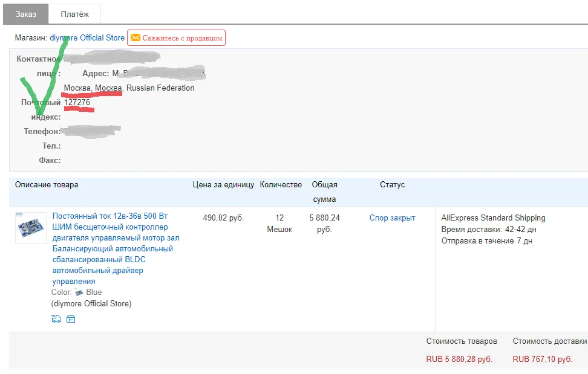Click the store name below the Color line
The width and height of the screenshot is (588, 374).
[91, 303]
